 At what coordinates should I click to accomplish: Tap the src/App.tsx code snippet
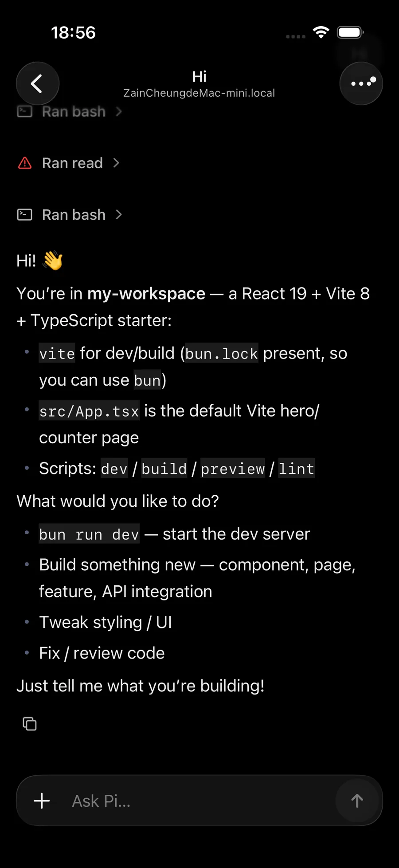click(x=89, y=411)
